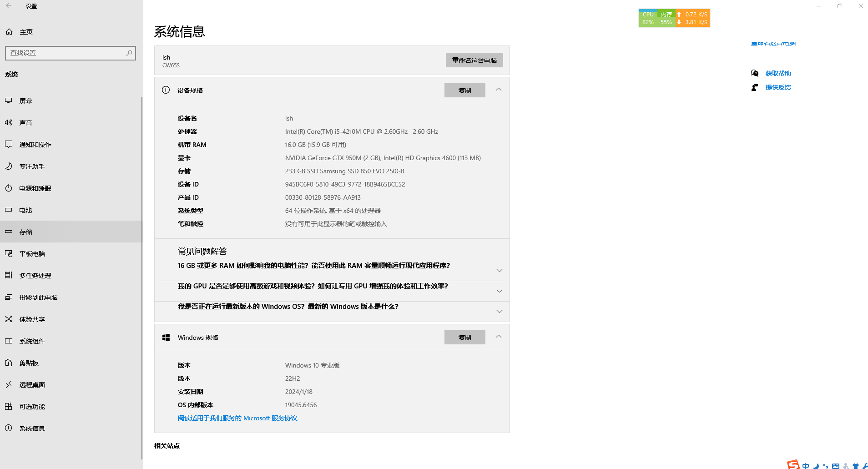Click the 提供反馈 link
Screen dimensions: 868x469
[x=778, y=87]
